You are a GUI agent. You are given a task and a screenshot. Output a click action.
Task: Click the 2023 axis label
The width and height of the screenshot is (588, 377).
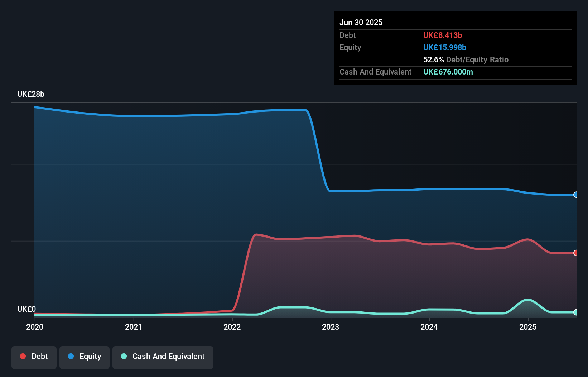(331, 327)
